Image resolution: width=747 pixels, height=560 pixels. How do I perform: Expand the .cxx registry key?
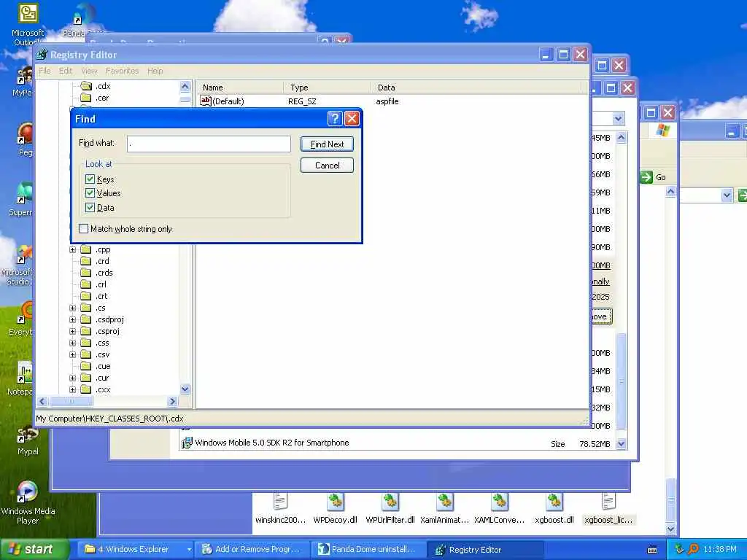coord(72,389)
